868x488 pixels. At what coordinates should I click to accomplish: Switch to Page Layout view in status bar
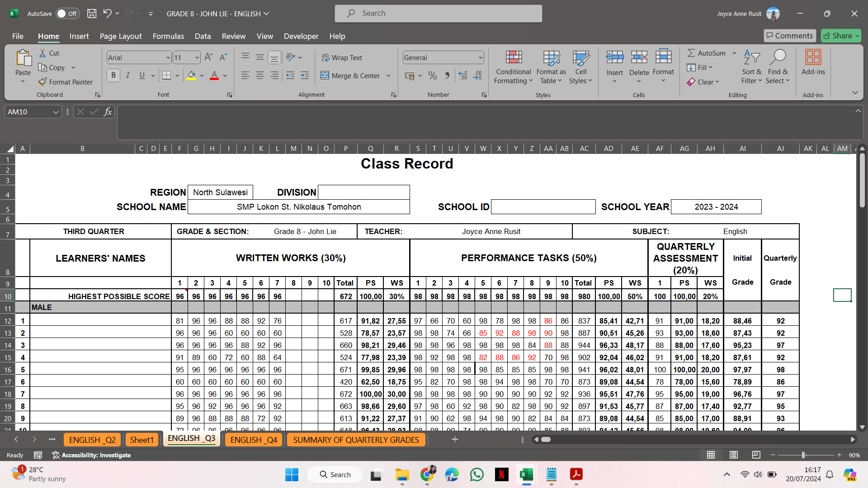coord(733,455)
